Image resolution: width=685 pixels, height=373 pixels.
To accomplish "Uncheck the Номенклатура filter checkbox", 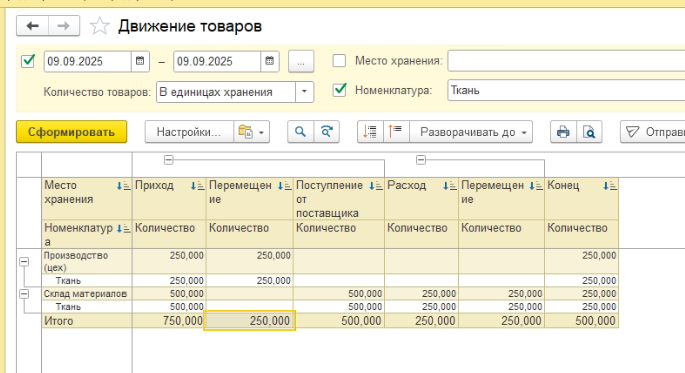I will tap(339, 90).
